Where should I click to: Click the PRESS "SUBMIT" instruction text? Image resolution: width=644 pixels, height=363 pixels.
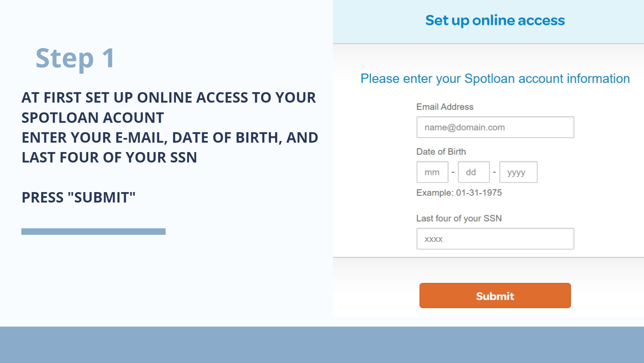point(78,197)
